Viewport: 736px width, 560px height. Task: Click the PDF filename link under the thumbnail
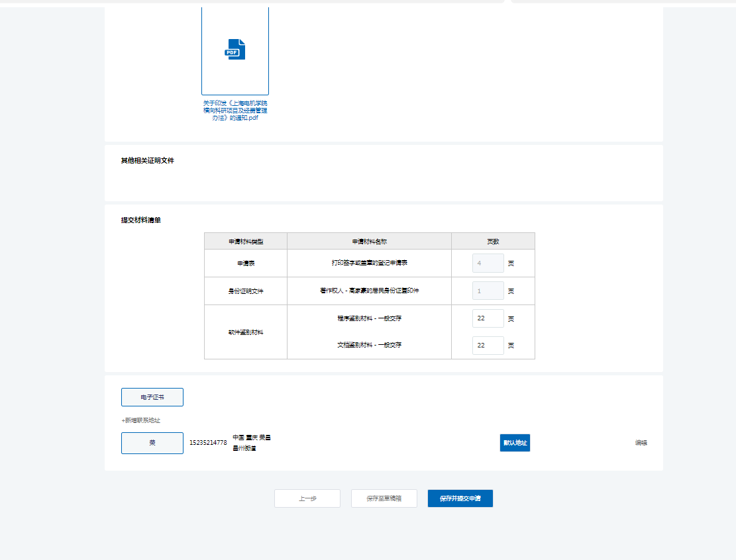[235, 111]
